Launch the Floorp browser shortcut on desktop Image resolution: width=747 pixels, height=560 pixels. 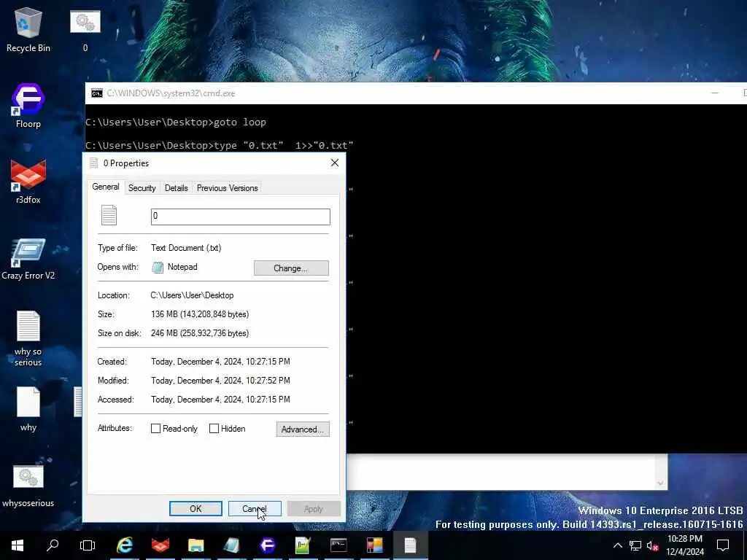tap(28, 106)
